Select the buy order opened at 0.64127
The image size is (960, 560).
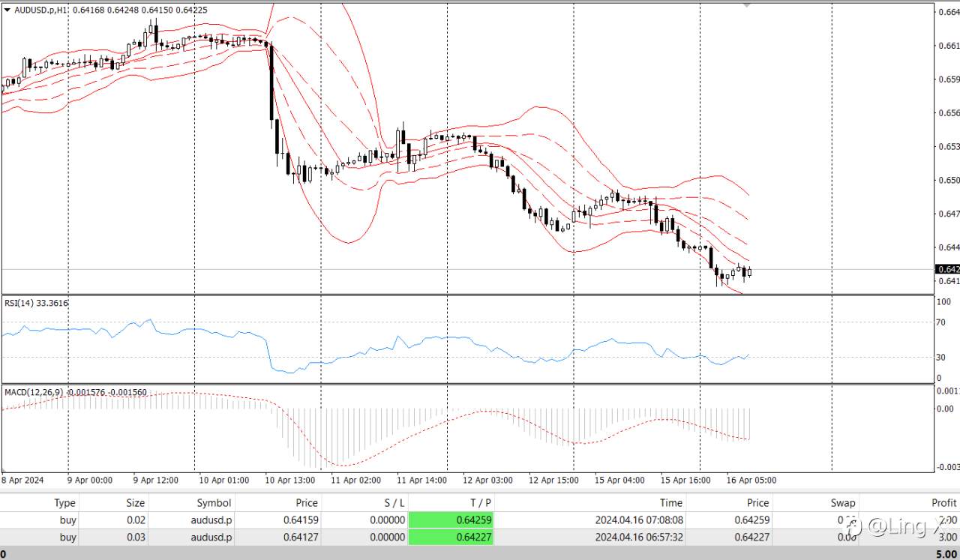click(480, 537)
